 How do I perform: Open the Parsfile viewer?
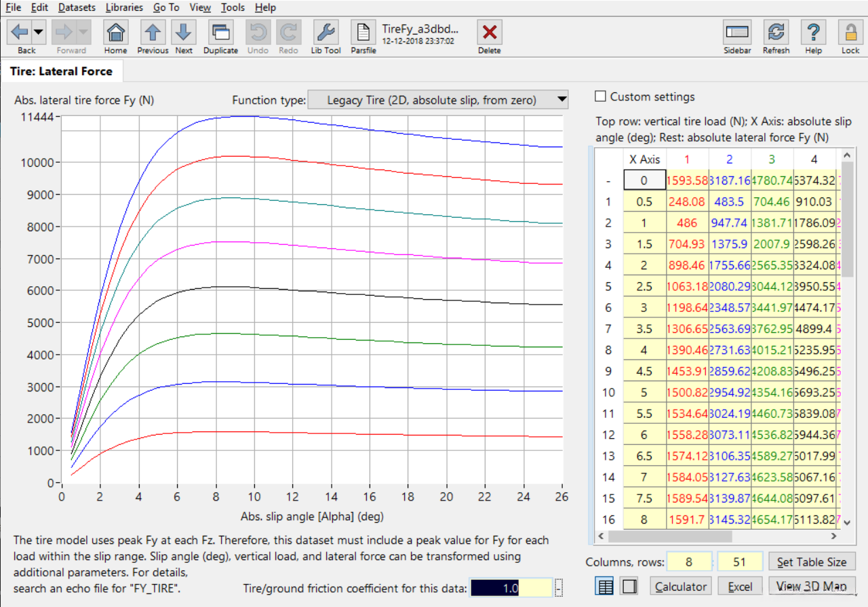[x=363, y=33]
